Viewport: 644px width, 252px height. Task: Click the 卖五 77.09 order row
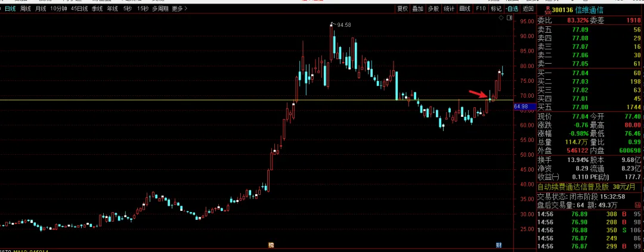click(590, 30)
